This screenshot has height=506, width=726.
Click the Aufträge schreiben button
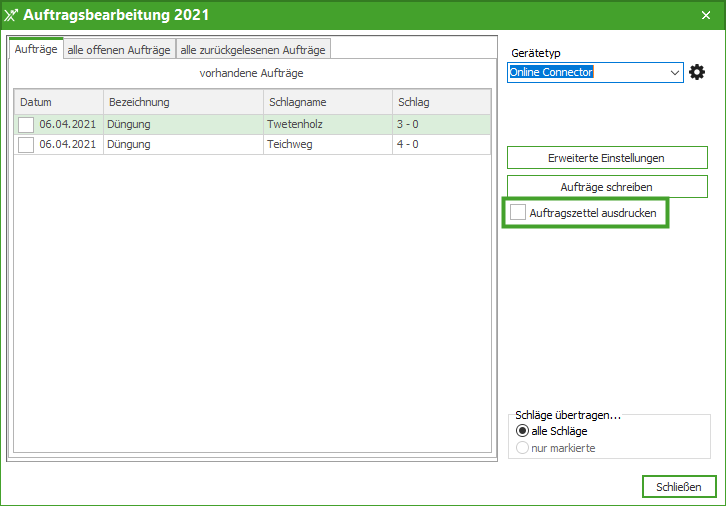pos(607,187)
